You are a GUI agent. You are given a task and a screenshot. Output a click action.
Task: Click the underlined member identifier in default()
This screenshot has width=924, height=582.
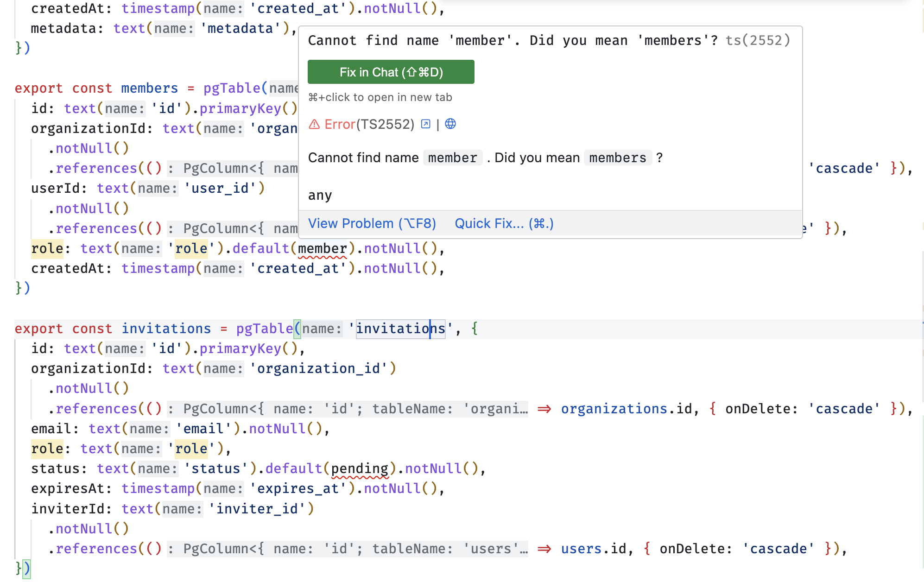point(323,249)
